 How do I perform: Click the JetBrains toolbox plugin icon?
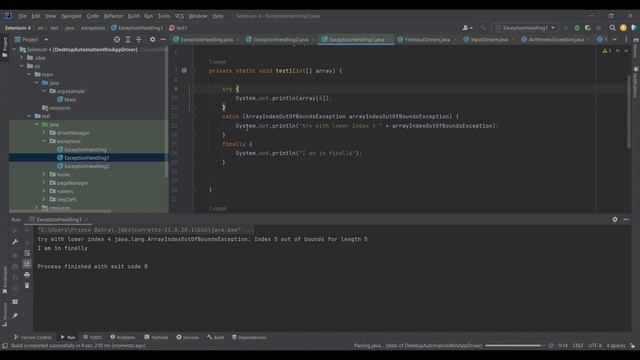coord(633,28)
